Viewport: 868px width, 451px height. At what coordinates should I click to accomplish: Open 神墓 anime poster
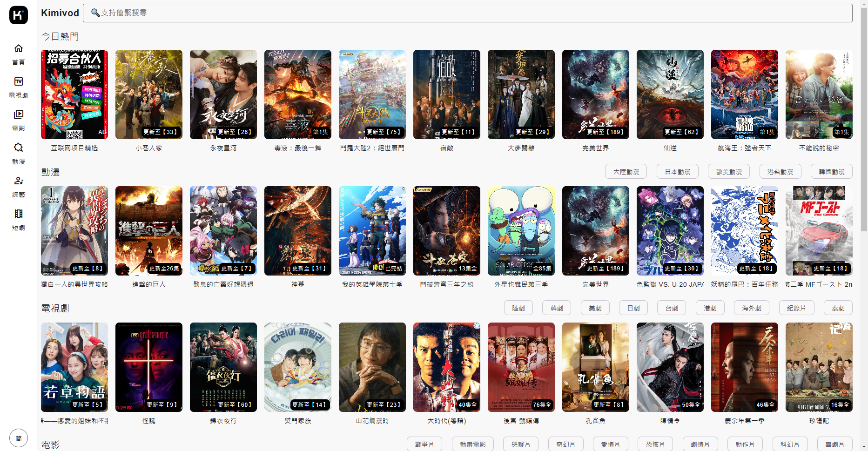(x=298, y=231)
